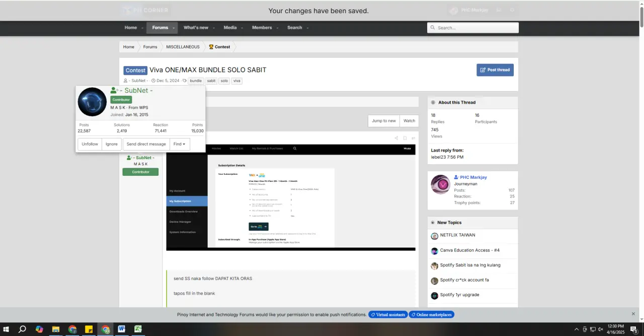Expand the Home nav dropdown arrow
The width and height of the screenshot is (644, 336).
(x=142, y=28)
